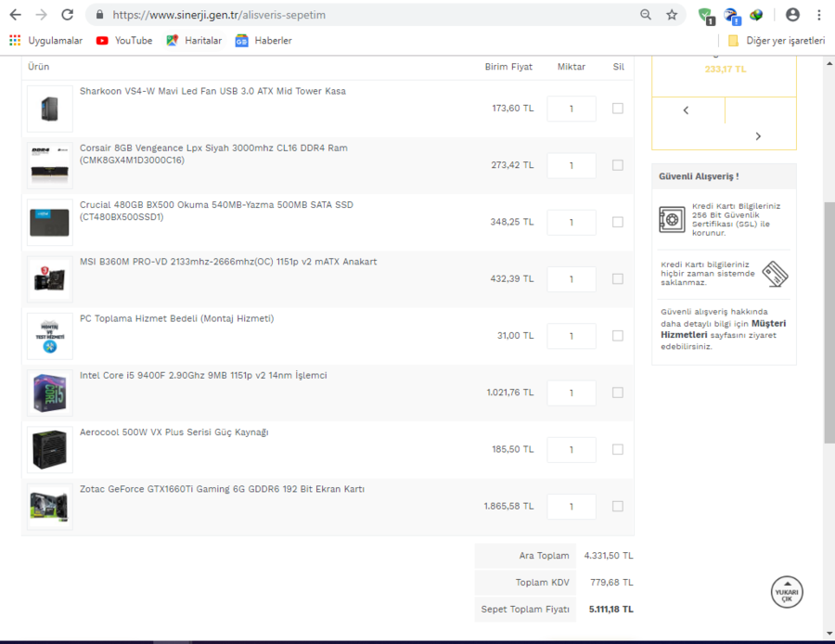Show next item with right carousel arrow
Image resolution: width=835 pixels, height=644 pixels.
point(758,136)
